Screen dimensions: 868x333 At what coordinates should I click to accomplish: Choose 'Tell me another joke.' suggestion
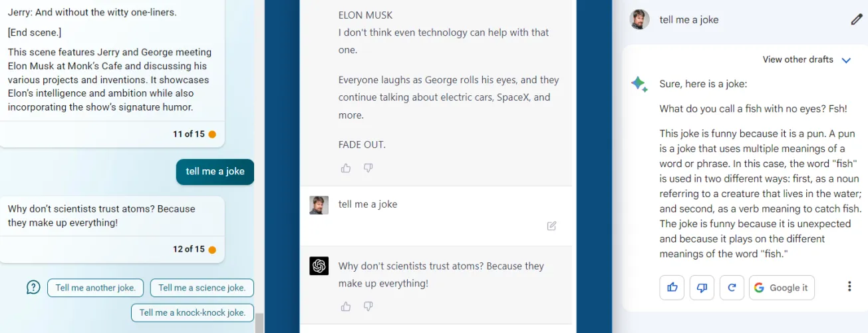point(96,288)
